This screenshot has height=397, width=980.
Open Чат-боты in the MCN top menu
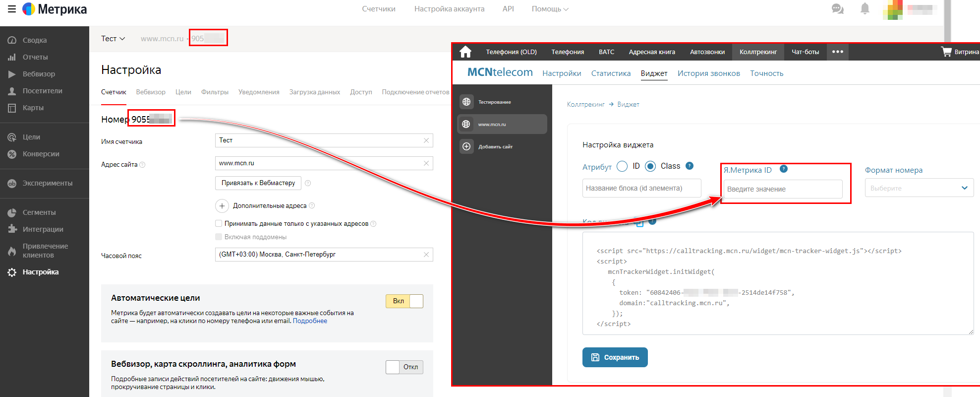pos(805,52)
